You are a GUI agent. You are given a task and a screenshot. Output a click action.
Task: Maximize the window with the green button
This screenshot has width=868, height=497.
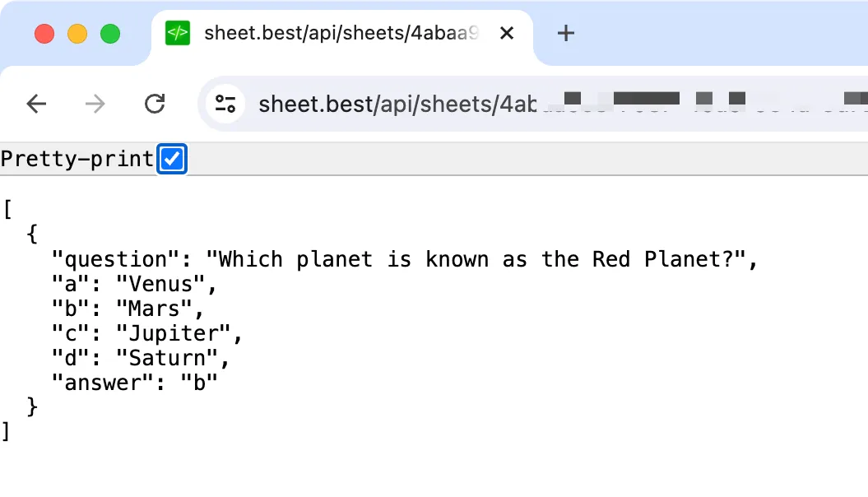110,34
